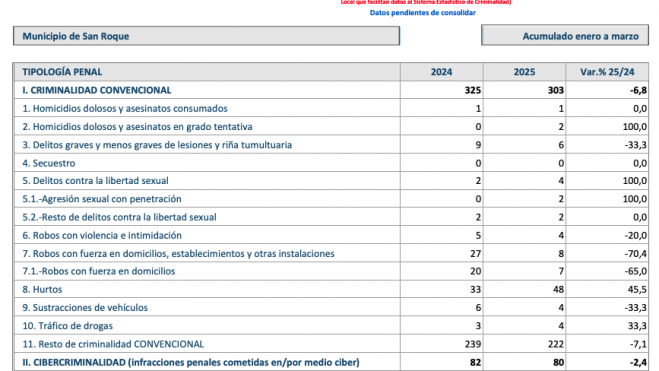Click the 2025 value 48 for Hurtos
Image resolution: width=659 pixels, height=371 pixels.
coord(558,289)
